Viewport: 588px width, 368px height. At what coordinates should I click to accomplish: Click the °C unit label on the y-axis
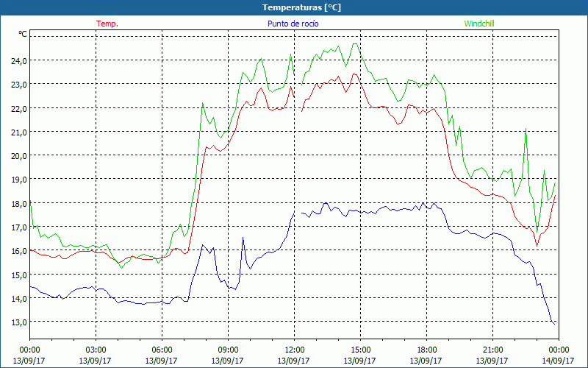tap(23, 35)
